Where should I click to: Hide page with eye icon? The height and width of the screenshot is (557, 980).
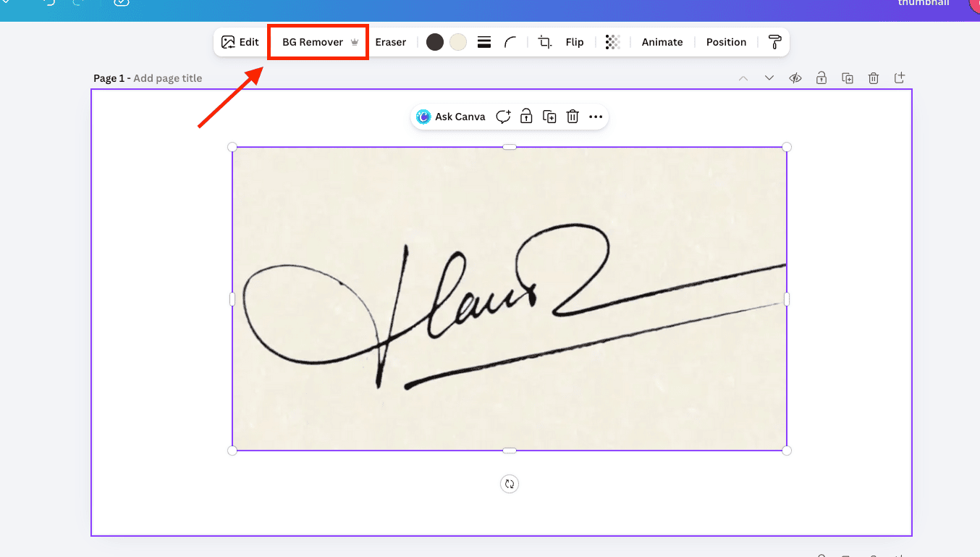tap(795, 78)
